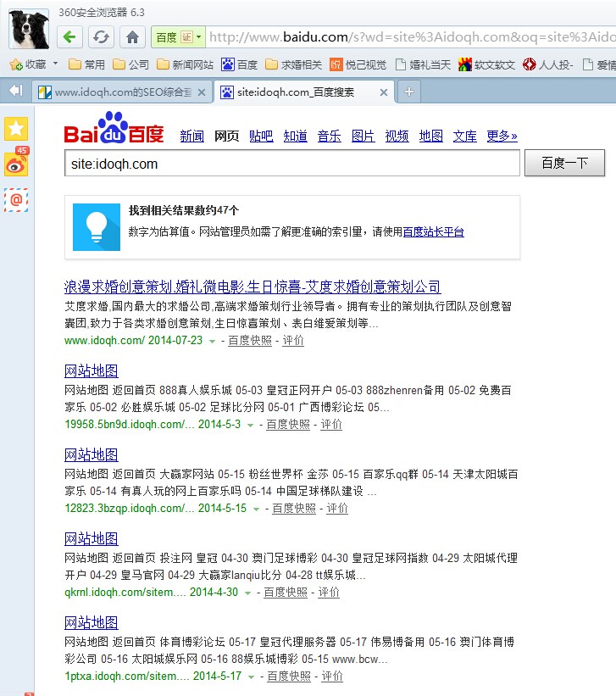Open the mail @ sidebar icon
Viewport: 616px width, 696px height.
(x=16, y=200)
